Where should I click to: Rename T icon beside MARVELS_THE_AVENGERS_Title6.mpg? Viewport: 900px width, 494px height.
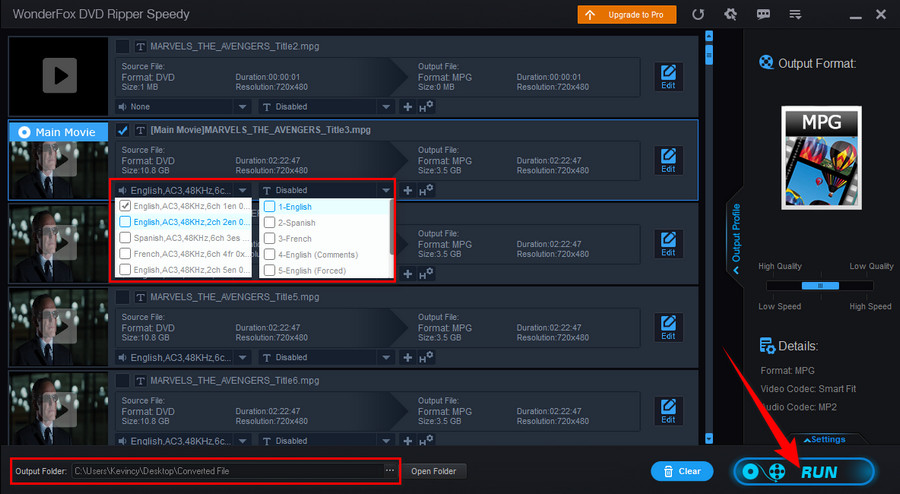[140, 381]
